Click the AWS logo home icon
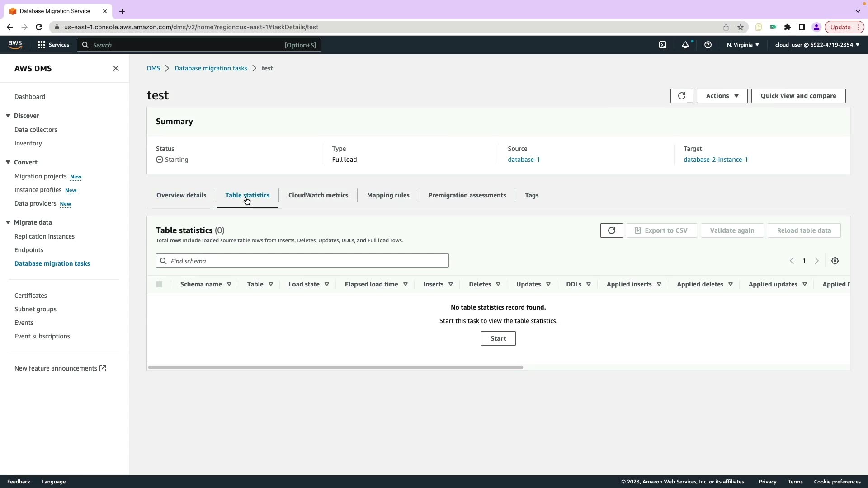This screenshot has height=488, width=868. point(15,44)
